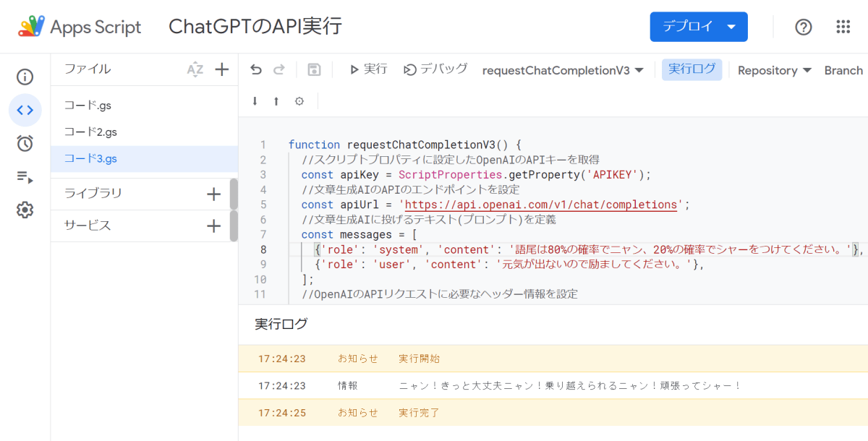
Task: Add a library with plus icon
Action: pos(213,194)
